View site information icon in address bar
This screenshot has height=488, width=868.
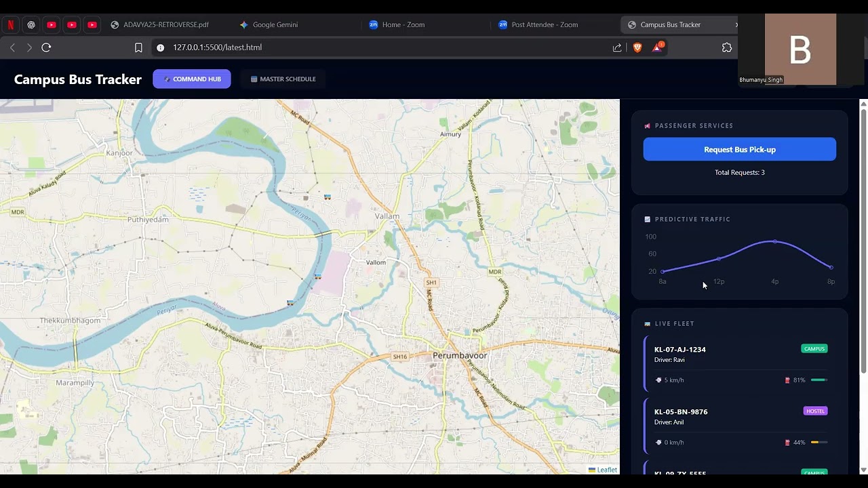pos(161,47)
